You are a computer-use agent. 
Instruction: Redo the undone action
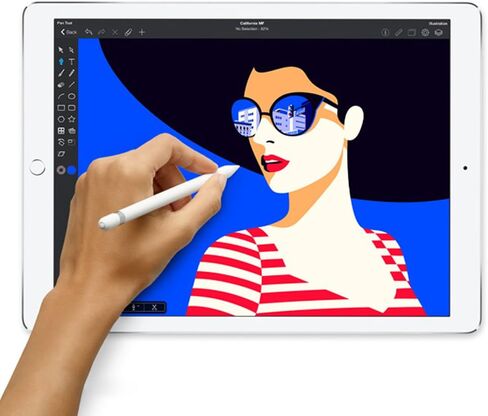click(x=101, y=32)
